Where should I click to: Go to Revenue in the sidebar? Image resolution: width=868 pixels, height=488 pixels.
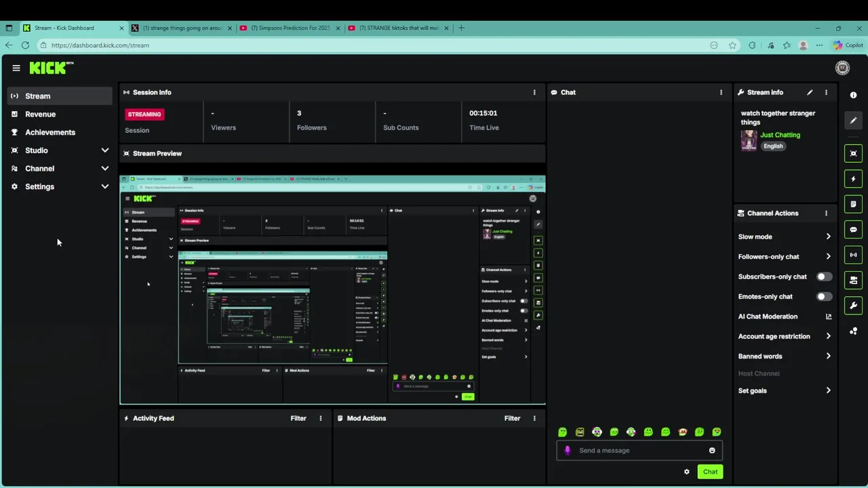(60, 114)
